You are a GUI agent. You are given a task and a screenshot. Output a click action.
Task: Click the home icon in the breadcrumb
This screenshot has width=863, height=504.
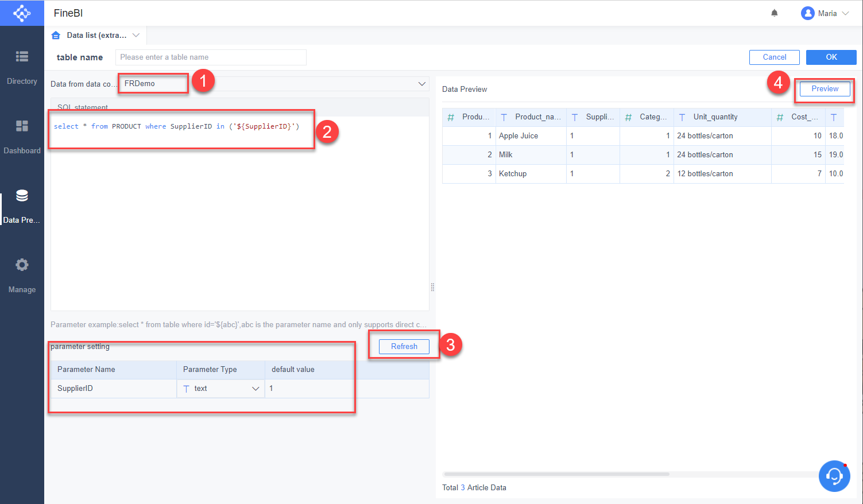click(55, 35)
